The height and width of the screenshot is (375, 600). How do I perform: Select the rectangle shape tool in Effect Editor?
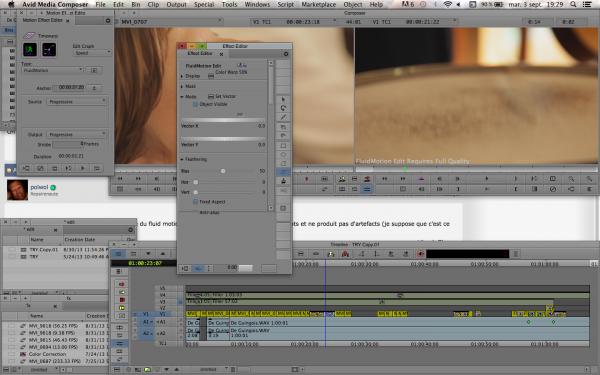click(x=283, y=146)
